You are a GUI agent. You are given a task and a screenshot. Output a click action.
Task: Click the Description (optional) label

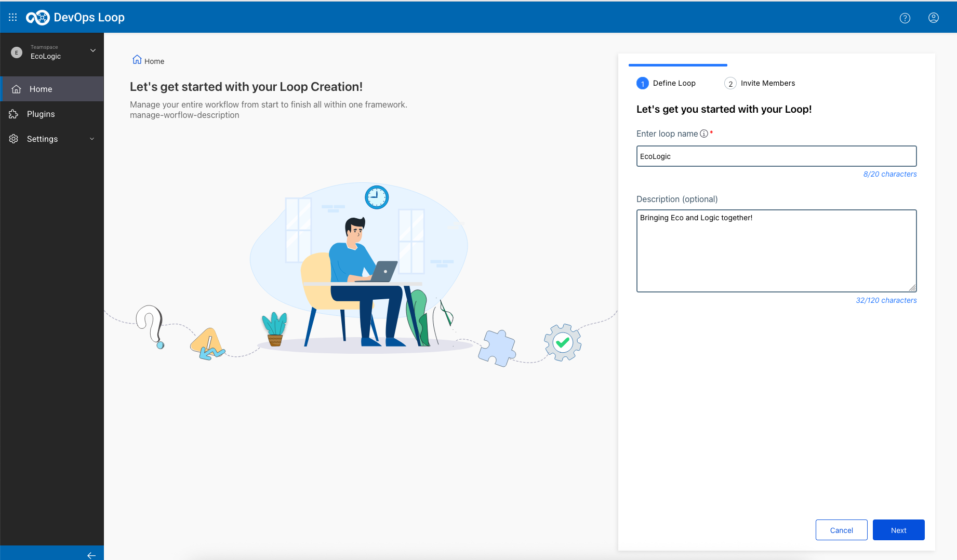tap(677, 199)
